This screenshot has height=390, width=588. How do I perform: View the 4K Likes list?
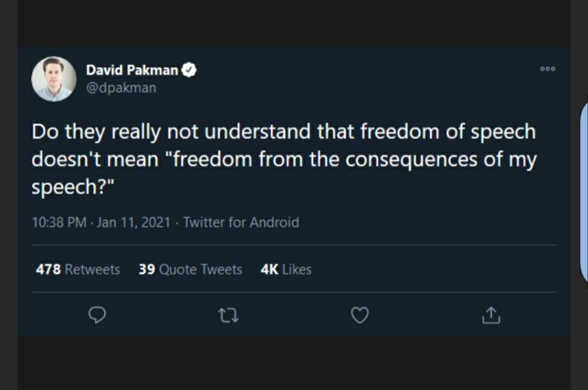coord(286,270)
